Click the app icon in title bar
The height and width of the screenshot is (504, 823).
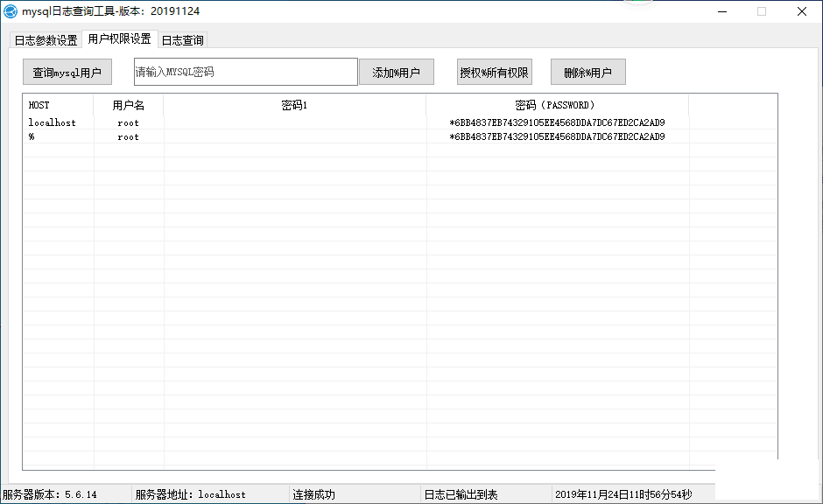[11, 11]
